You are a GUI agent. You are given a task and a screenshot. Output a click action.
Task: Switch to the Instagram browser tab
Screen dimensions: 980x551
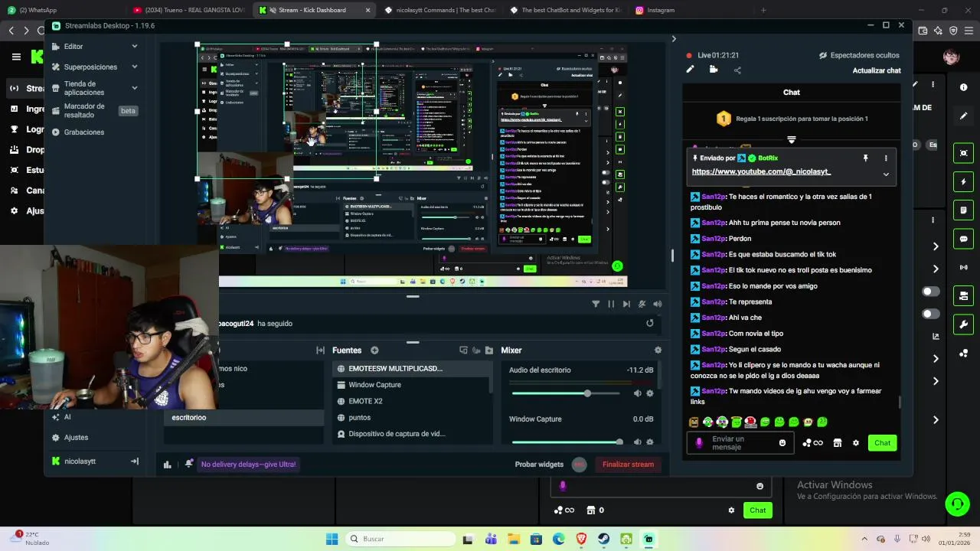pos(689,10)
